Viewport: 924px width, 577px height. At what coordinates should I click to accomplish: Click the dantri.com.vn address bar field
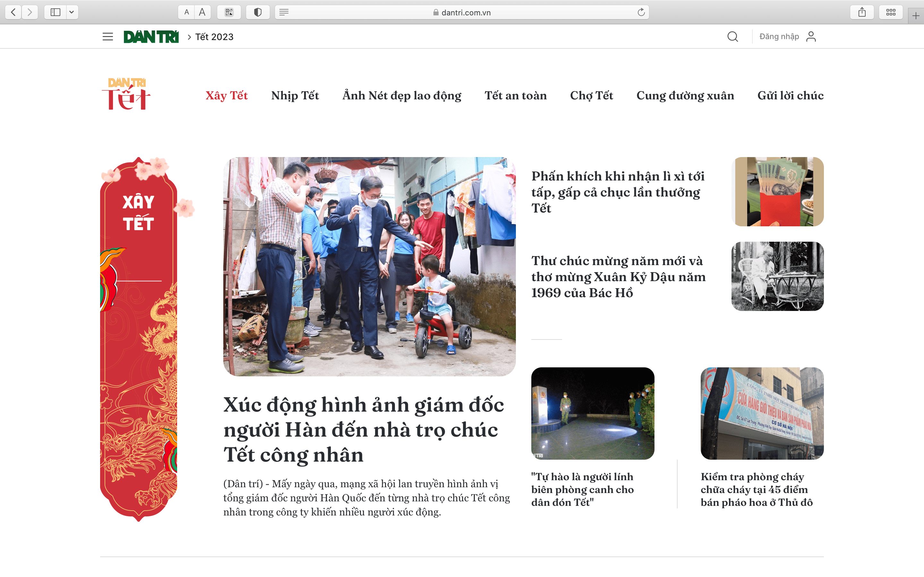(x=462, y=12)
